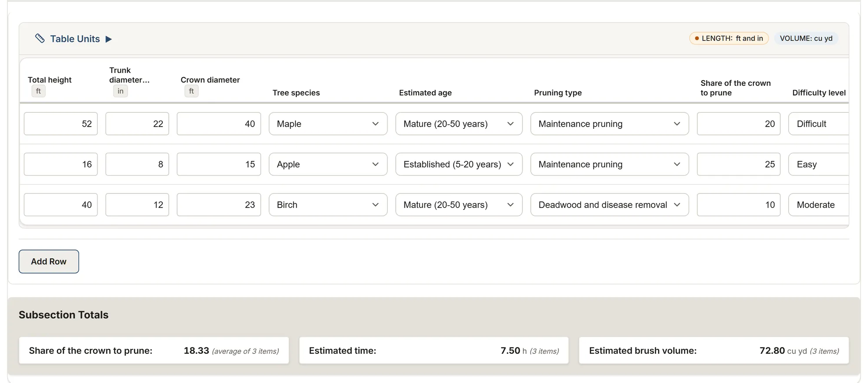This screenshot has height=383, width=868.
Task: Click the crown share field showing 25
Action: coord(739,164)
